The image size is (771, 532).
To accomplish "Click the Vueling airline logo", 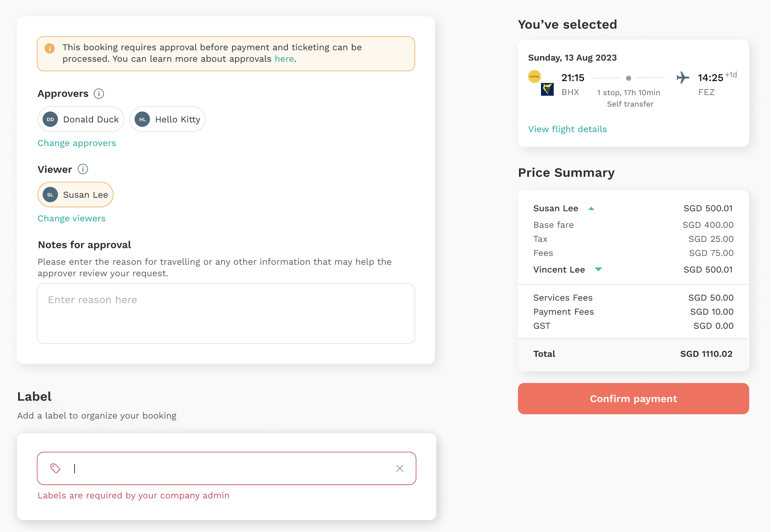I will click(534, 77).
